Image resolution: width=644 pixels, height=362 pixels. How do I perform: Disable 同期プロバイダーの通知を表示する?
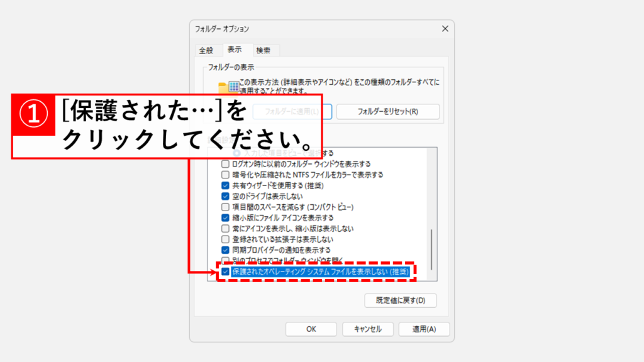coord(226,250)
